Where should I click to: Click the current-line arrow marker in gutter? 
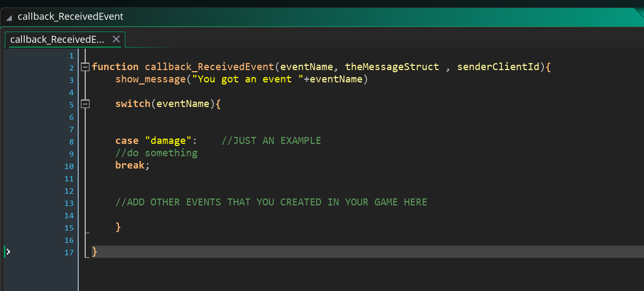tap(8, 252)
